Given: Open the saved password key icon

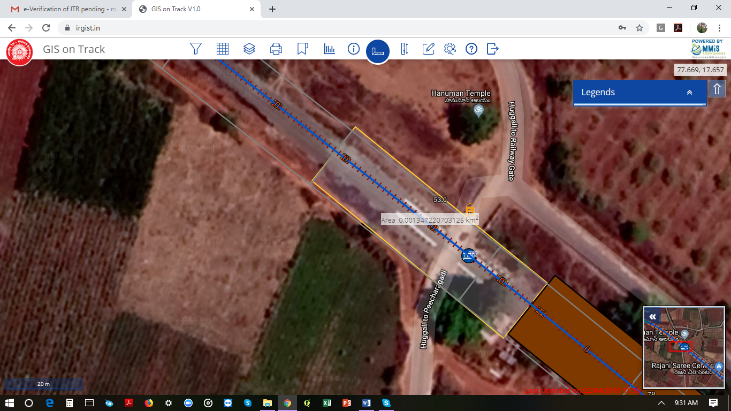Looking at the screenshot, I should coord(622,28).
